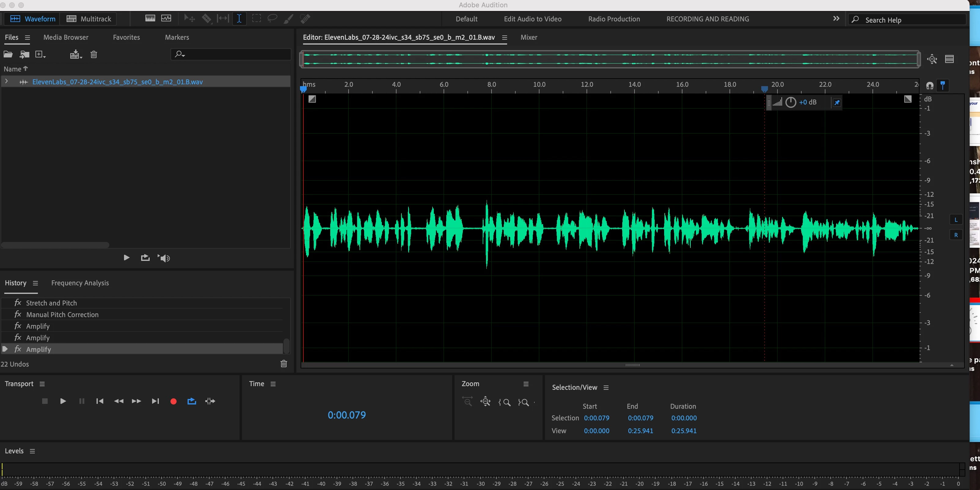Clear history using trash icon
980x490 pixels.
point(284,364)
